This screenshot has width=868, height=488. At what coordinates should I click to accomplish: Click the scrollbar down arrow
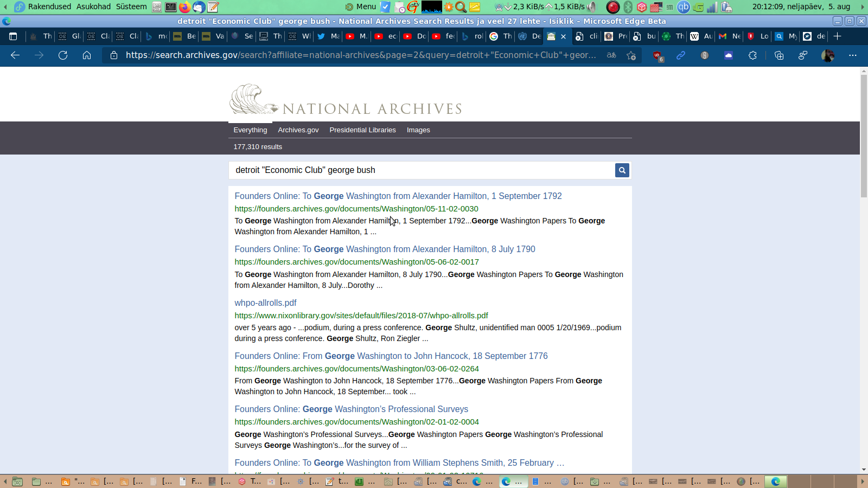864,470
